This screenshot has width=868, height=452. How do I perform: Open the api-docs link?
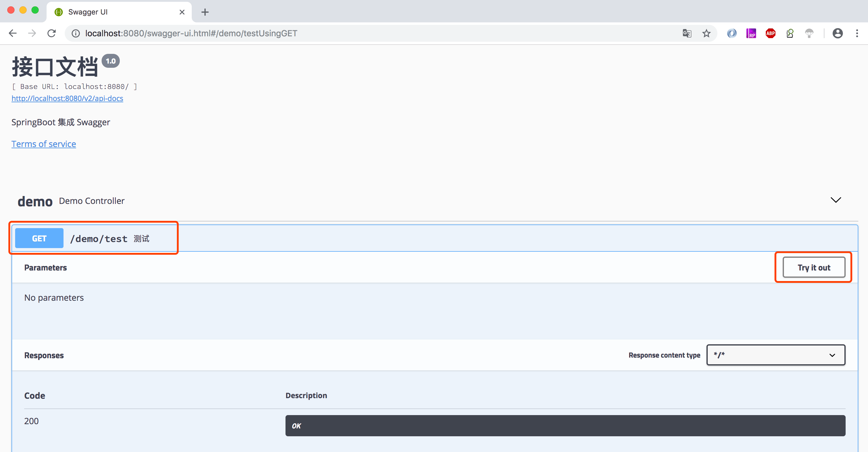pos(67,98)
